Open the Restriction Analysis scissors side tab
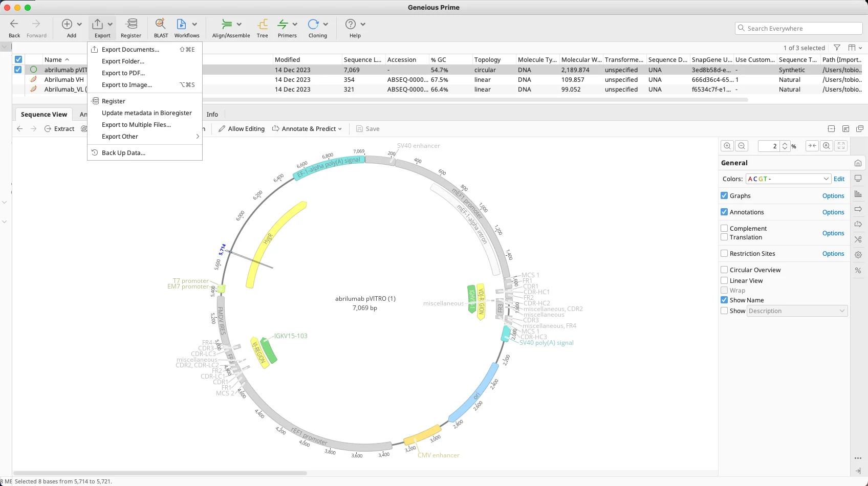 coord(858,239)
